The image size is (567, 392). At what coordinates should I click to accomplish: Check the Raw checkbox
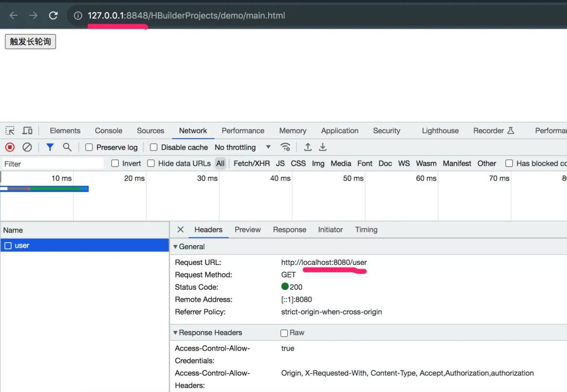click(x=284, y=333)
